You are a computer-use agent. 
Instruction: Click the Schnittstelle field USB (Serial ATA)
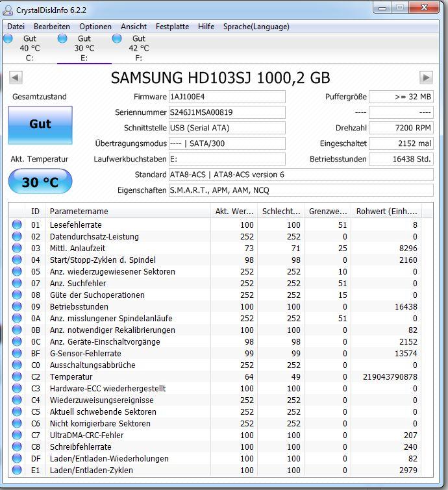coord(227,128)
